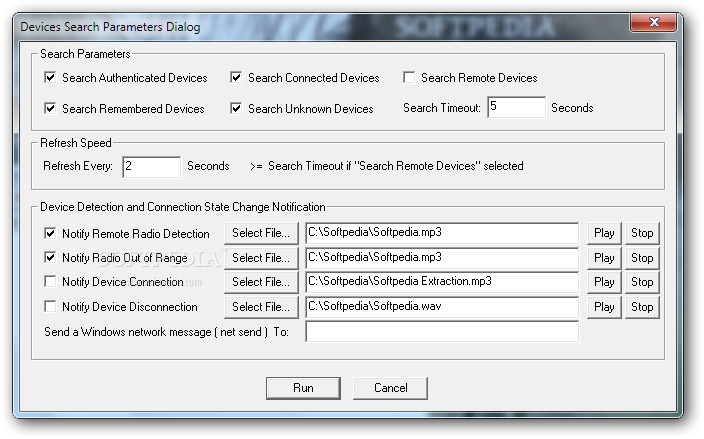Click the Softpedia.wav path field
The image size is (704, 439).
442,307
